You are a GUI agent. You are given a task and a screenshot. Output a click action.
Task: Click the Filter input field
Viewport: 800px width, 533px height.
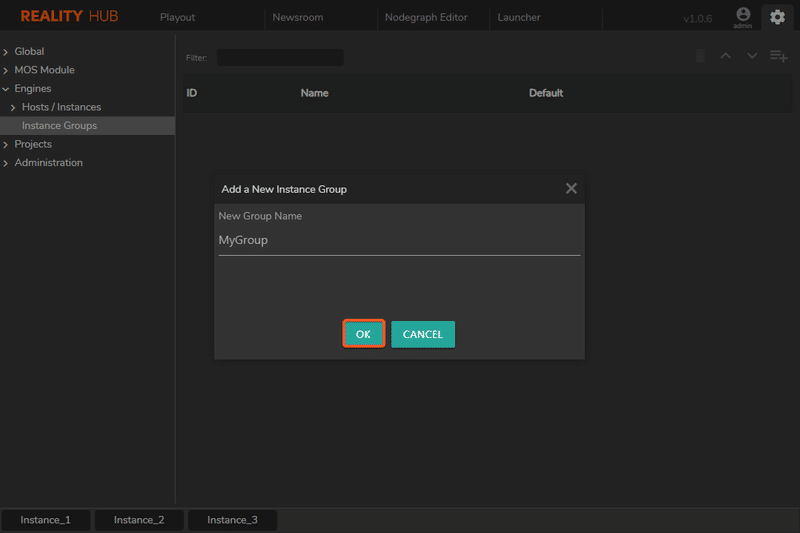(x=280, y=57)
